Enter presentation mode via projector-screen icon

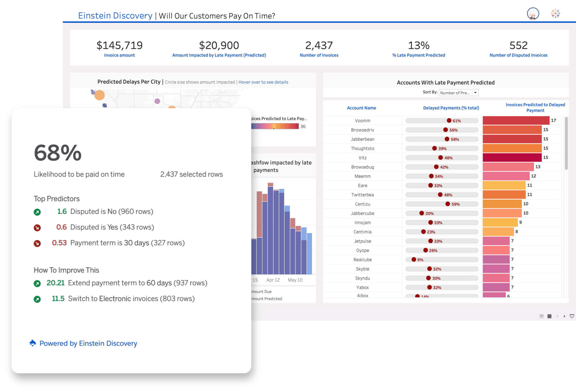coord(572,316)
